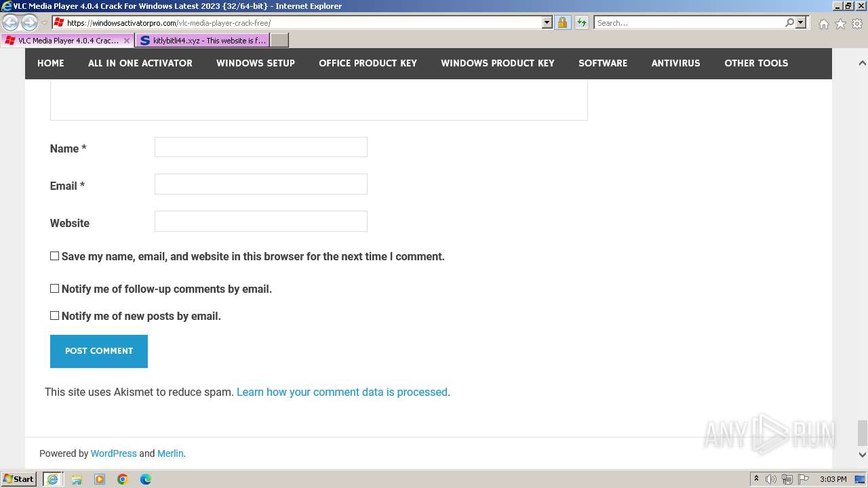Click the browser Forward arrow button
868x488 pixels.
[x=29, y=23]
